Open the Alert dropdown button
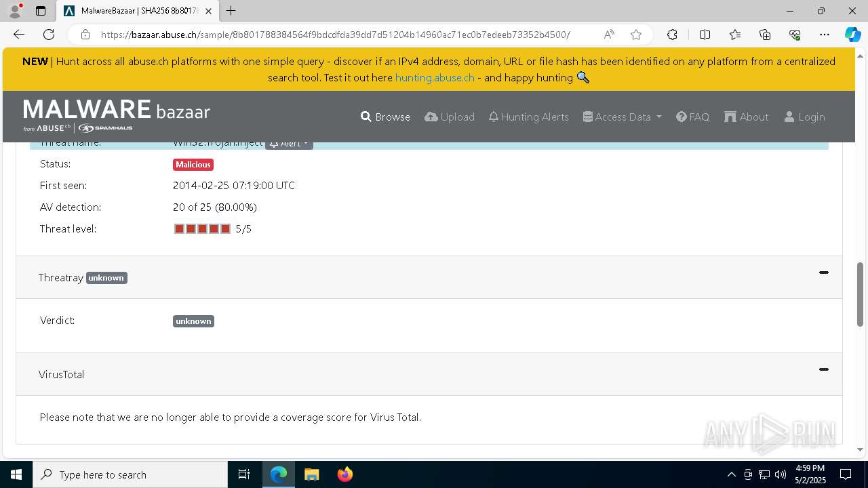This screenshot has height=488, width=868. tap(289, 144)
